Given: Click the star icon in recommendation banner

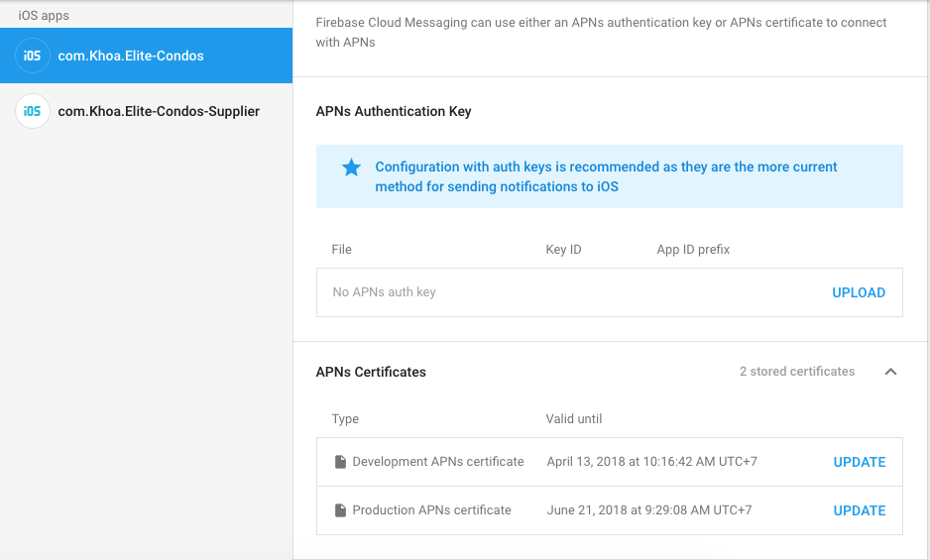Looking at the screenshot, I should (351, 168).
